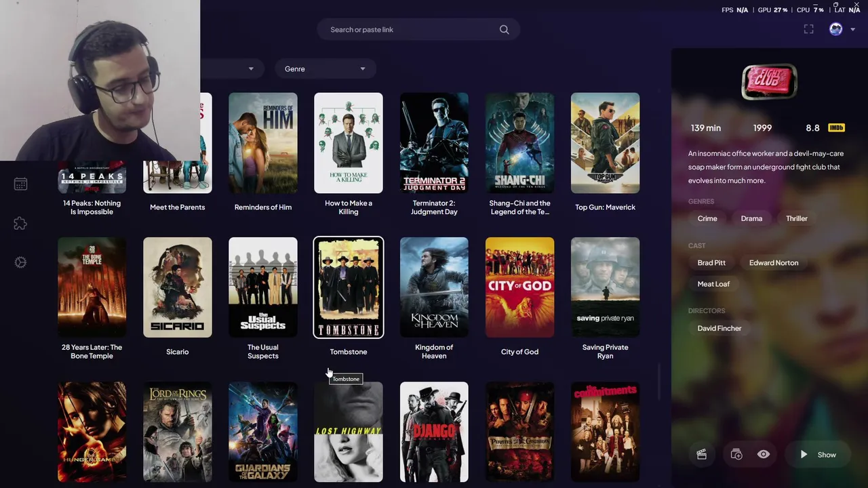Open the addons puzzle-piece icon
The height and width of the screenshot is (488, 868).
[x=20, y=224]
